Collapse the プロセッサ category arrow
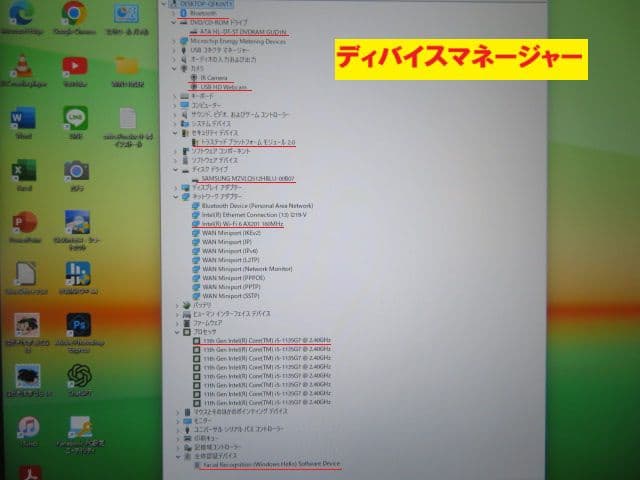 (x=178, y=332)
